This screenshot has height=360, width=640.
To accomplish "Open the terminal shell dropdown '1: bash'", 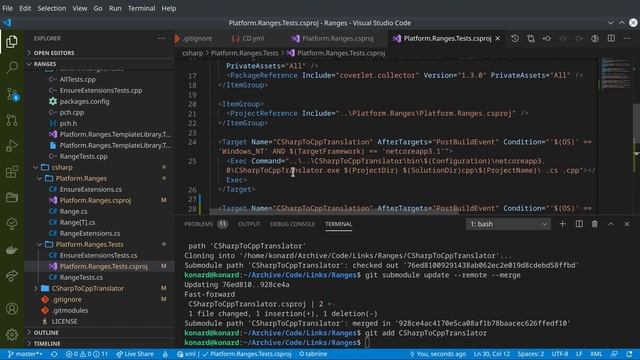I will click(x=508, y=224).
